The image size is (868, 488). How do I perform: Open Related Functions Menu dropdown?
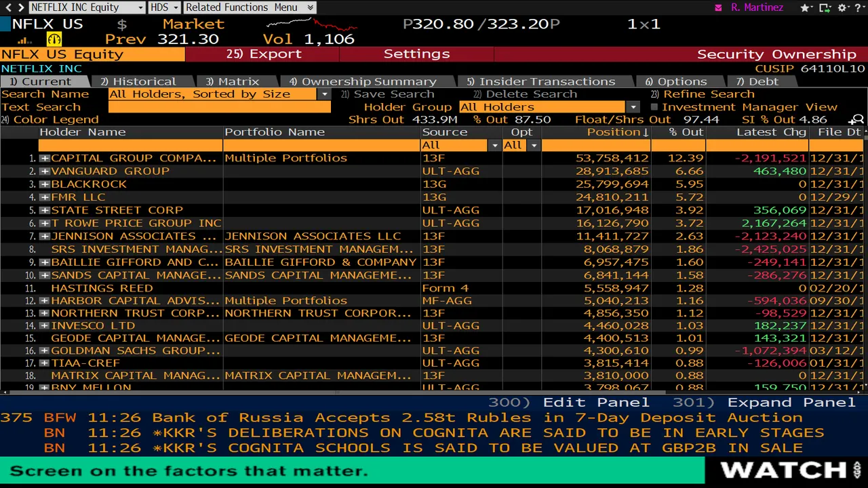tap(249, 7)
